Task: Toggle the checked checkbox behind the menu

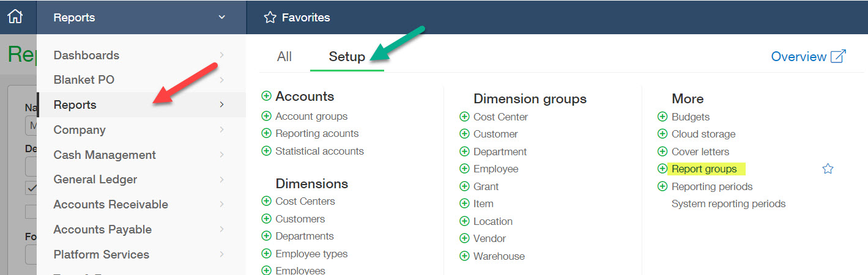Action: pyautogui.click(x=31, y=188)
